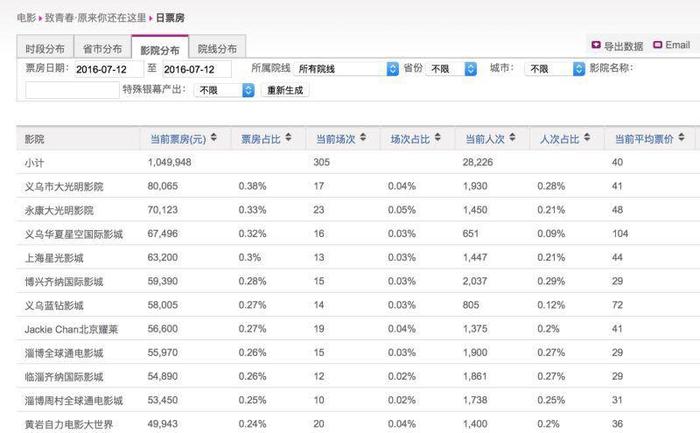Switch to the 省市分布 tab
This screenshot has width=700, height=433.
103,48
